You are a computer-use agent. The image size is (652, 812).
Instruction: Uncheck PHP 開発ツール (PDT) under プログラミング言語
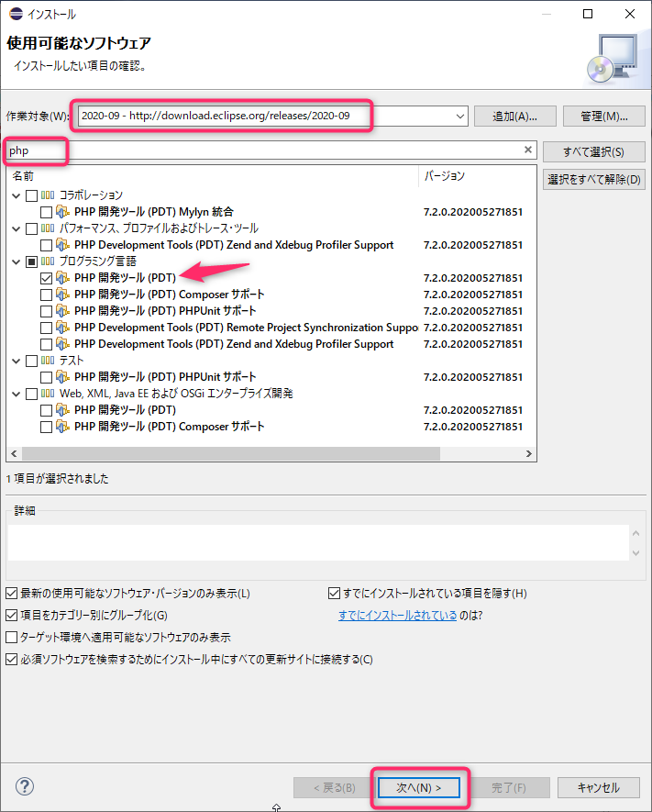tap(46, 278)
